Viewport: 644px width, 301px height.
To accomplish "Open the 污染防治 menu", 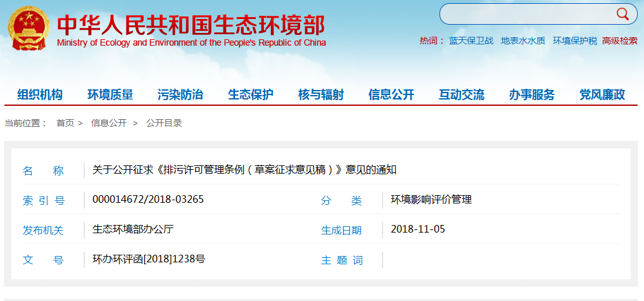I will pyautogui.click(x=180, y=95).
